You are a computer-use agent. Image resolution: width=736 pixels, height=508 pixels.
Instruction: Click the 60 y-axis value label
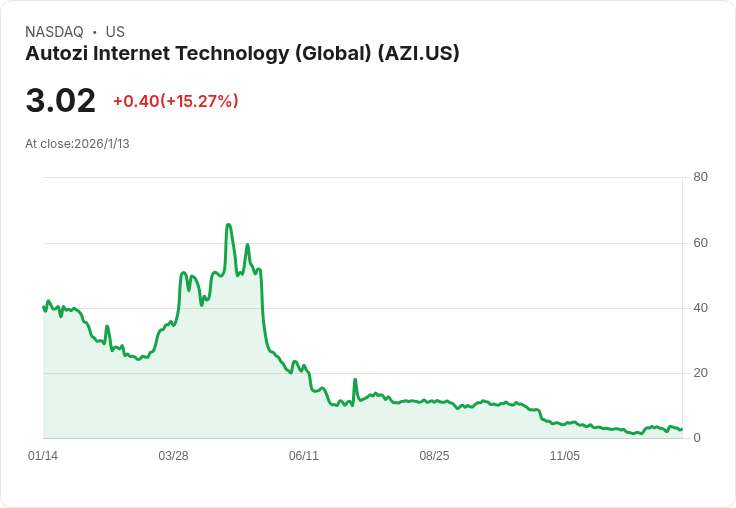(x=700, y=243)
